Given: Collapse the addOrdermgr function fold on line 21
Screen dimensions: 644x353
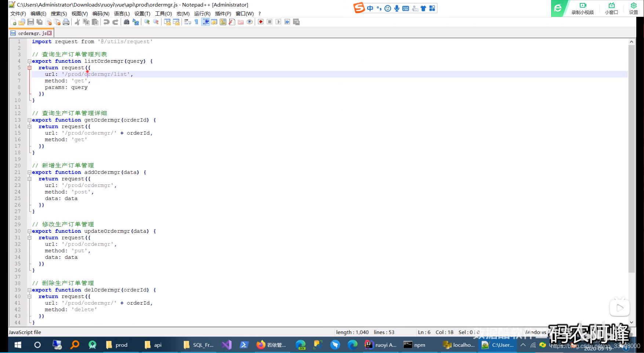Looking at the screenshot, I should click(29, 172).
